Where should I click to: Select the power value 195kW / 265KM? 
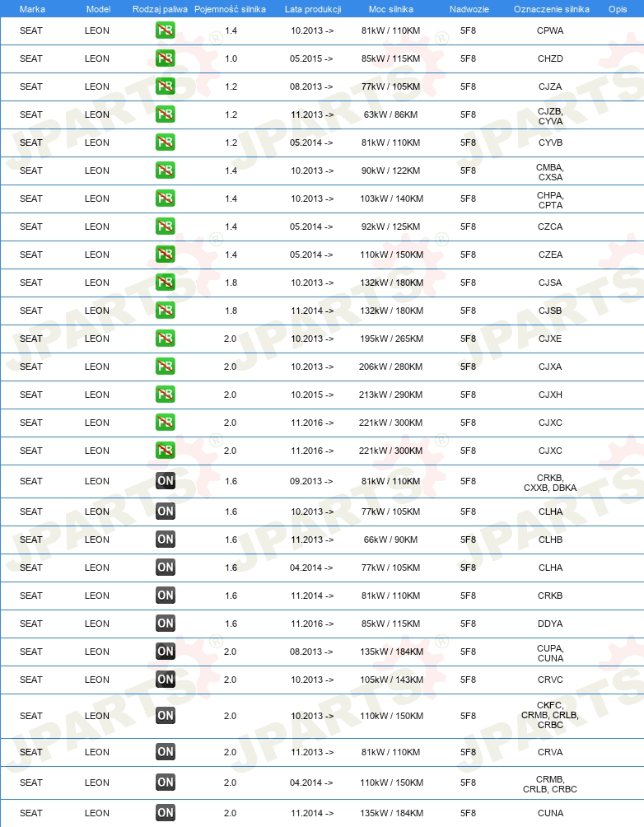(x=391, y=338)
